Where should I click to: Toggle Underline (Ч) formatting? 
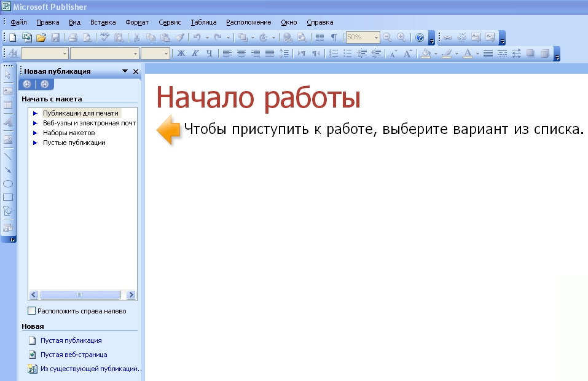tap(210, 53)
